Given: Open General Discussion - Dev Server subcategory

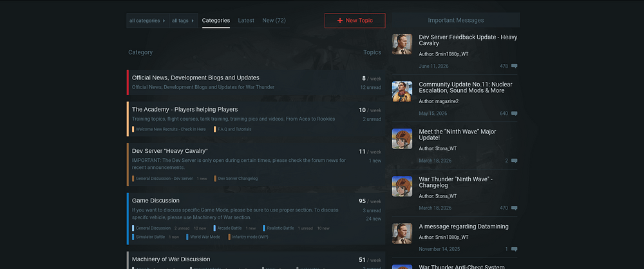Looking at the screenshot, I should (164, 179).
